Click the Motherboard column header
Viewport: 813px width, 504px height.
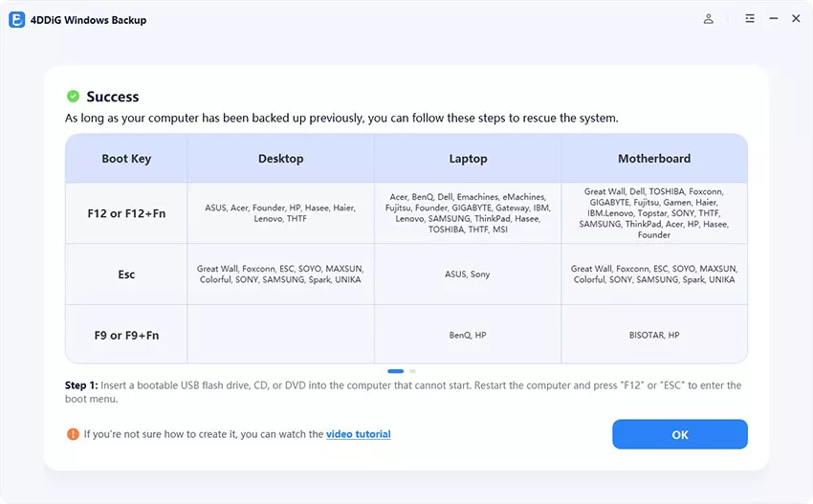pyautogui.click(x=654, y=159)
